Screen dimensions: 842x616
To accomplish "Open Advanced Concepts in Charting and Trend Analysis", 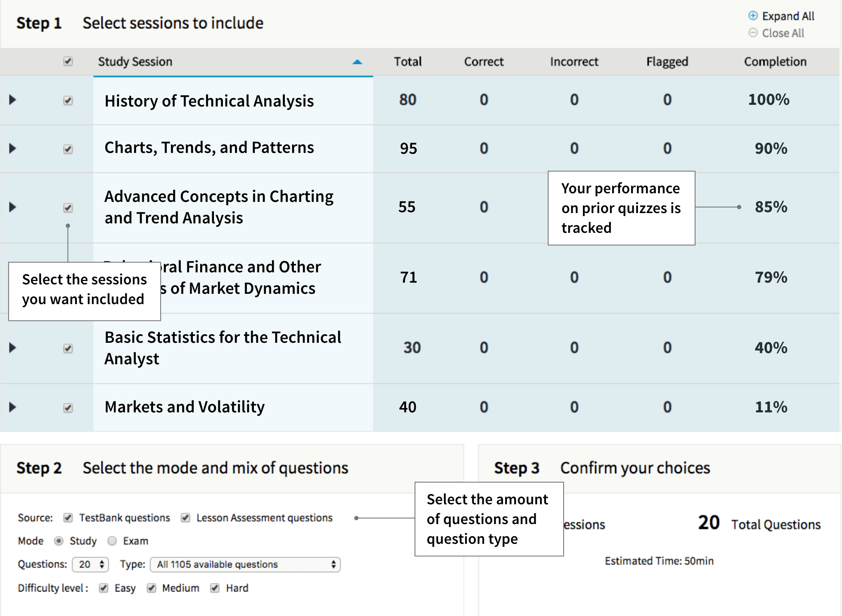I will click(x=219, y=207).
